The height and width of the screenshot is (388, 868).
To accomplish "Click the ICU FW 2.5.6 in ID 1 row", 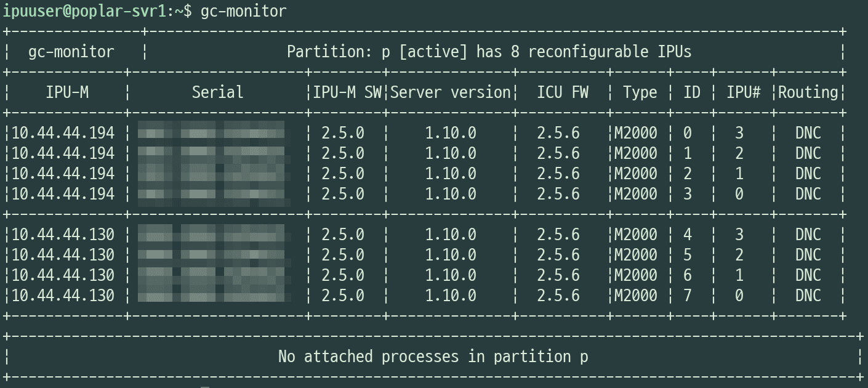I will point(558,153).
